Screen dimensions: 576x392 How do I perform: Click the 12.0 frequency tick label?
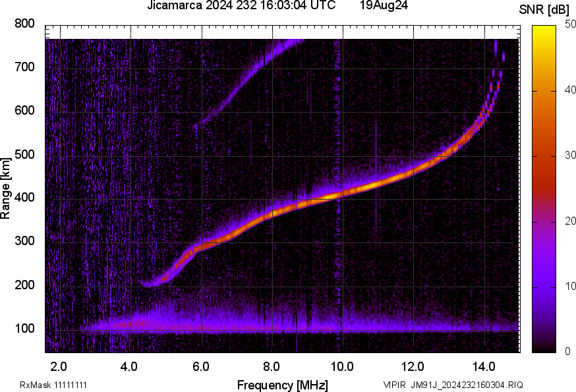click(413, 367)
